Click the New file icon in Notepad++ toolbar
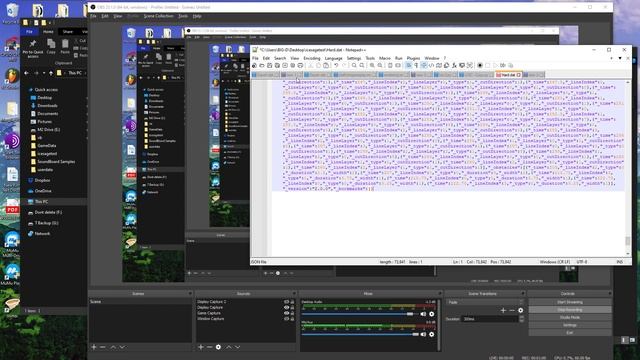 [254, 65]
